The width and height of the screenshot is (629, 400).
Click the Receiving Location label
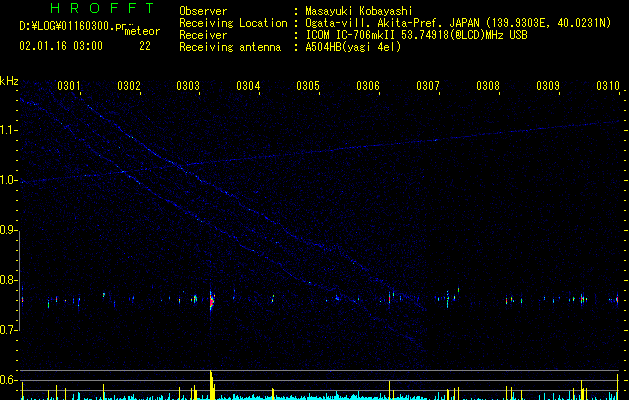[x=233, y=23]
